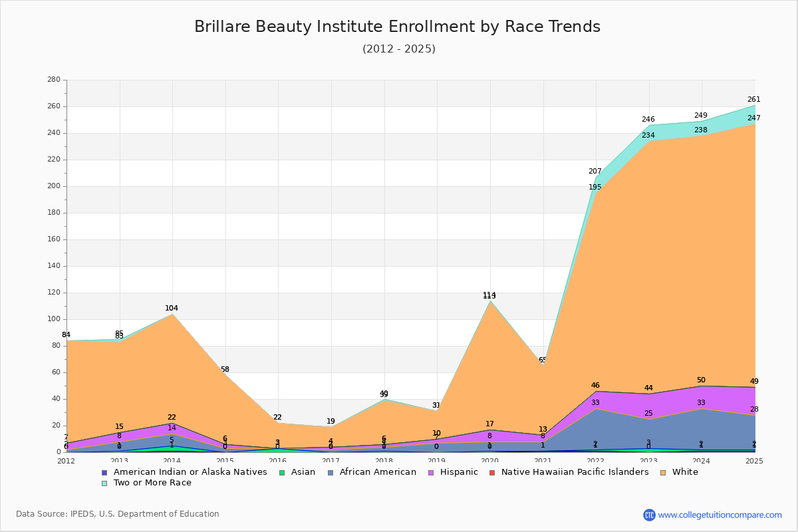Toggle Two or More Race legend label
The height and width of the screenshot is (532, 798).
pyautogui.click(x=152, y=483)
